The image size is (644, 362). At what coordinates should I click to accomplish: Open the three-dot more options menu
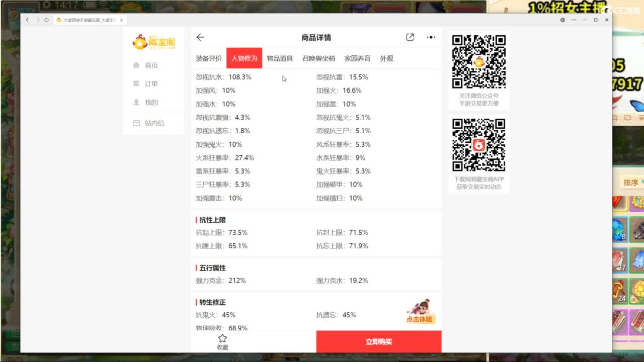click(x=431, y=37)
